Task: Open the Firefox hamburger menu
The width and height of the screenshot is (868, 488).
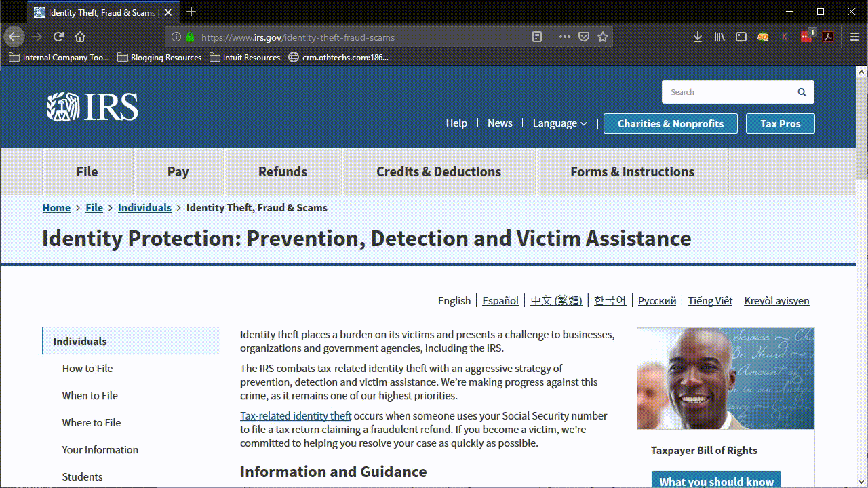Action: coord(854,37)
